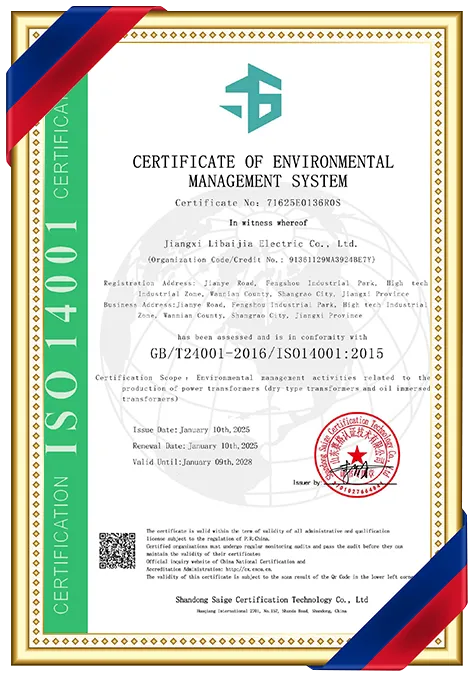Click the QR code on the certificate
Viewport: 475px width, 675px height.
117,551
